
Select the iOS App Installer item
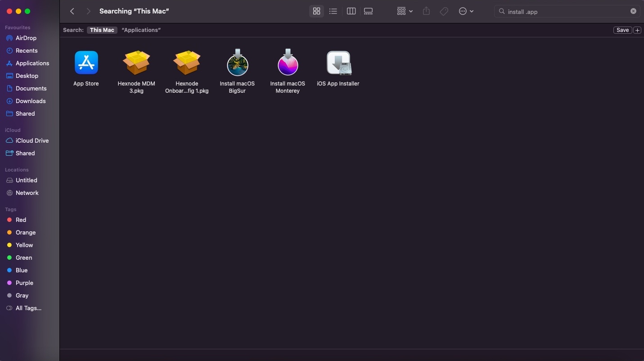338,63
